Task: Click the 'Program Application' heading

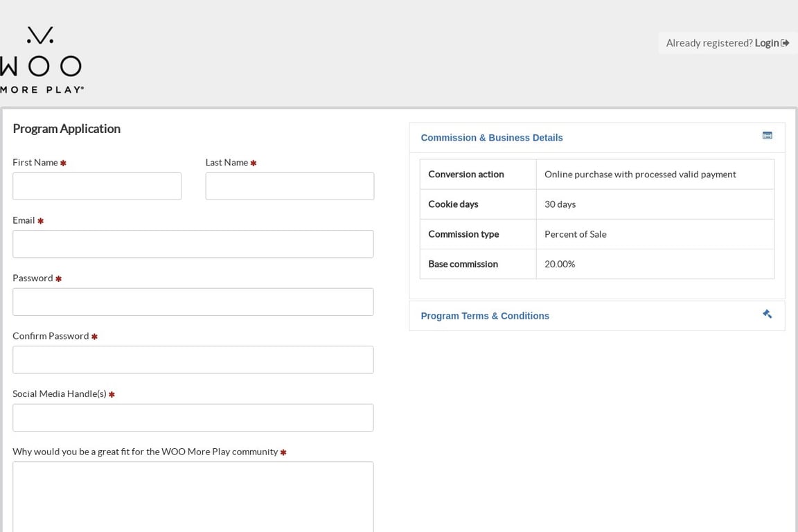Action: click(66, 129)
